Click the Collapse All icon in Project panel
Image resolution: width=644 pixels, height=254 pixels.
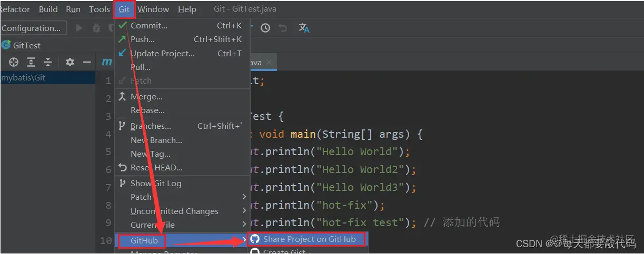click(48, 62)
